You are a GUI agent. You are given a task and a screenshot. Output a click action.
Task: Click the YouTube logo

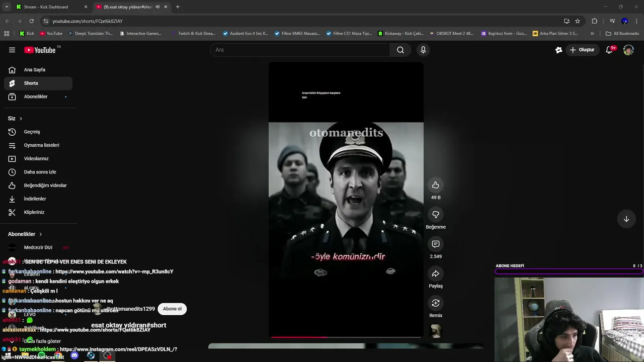pos(40,50)
